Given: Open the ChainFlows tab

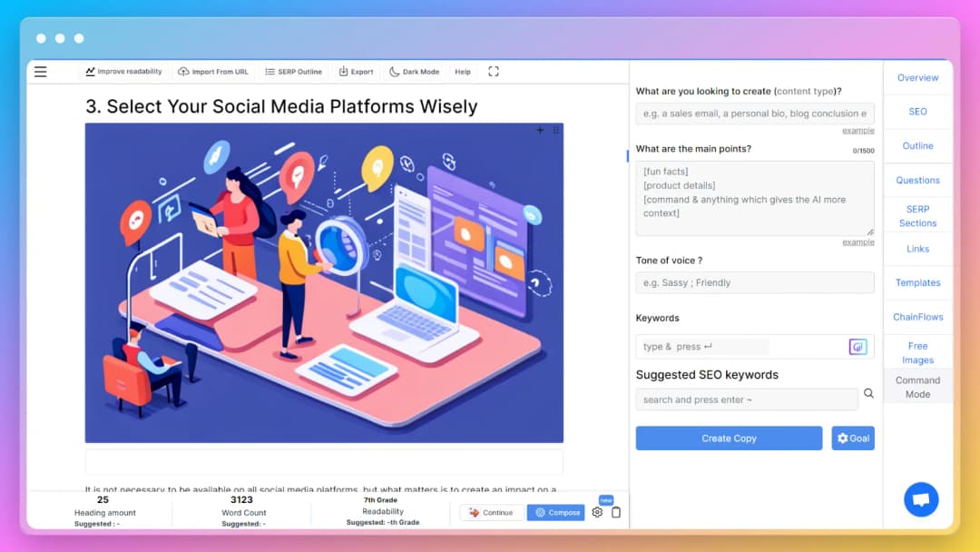Looking at the screenshot, I should [x=917, y=317].
